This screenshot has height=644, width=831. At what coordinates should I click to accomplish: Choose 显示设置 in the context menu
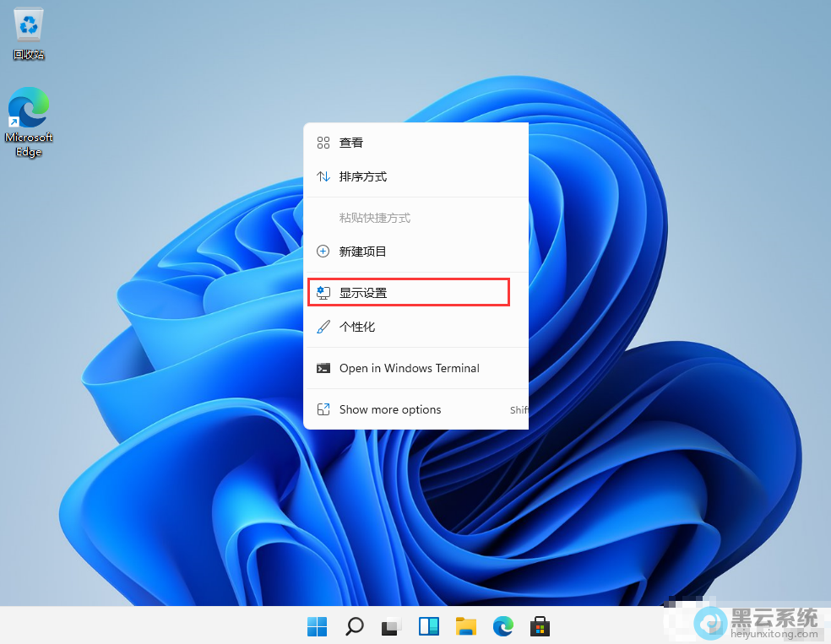coord(363,293)
